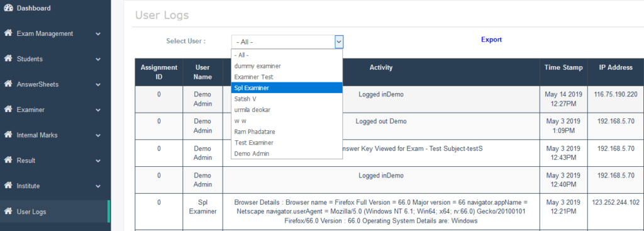
Task: Click IP address 116.75.190.220
Action: (x=615, y=94)
